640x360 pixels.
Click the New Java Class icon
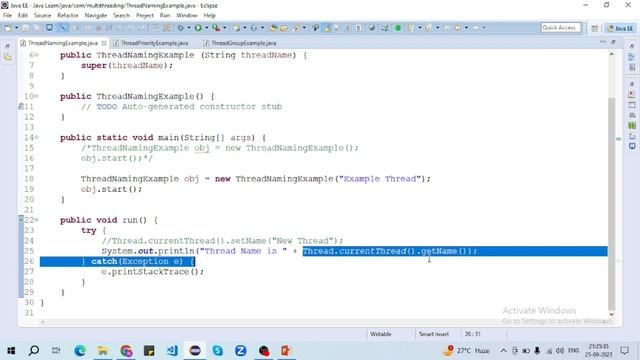coord(253,28)
